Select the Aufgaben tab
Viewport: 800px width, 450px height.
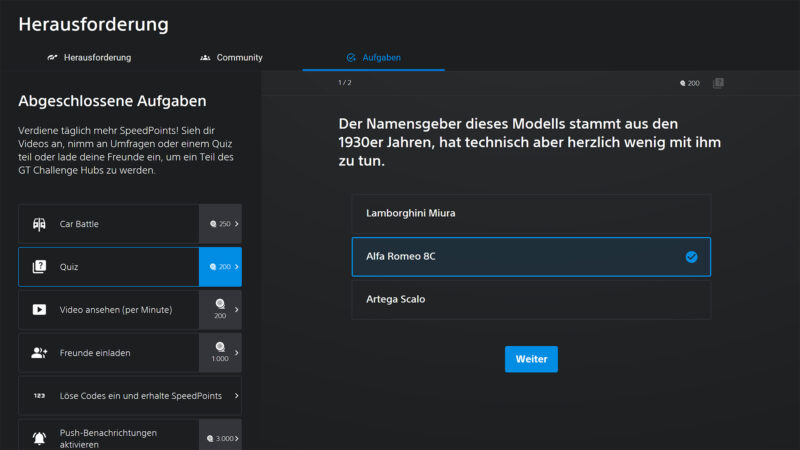point(373,58)
